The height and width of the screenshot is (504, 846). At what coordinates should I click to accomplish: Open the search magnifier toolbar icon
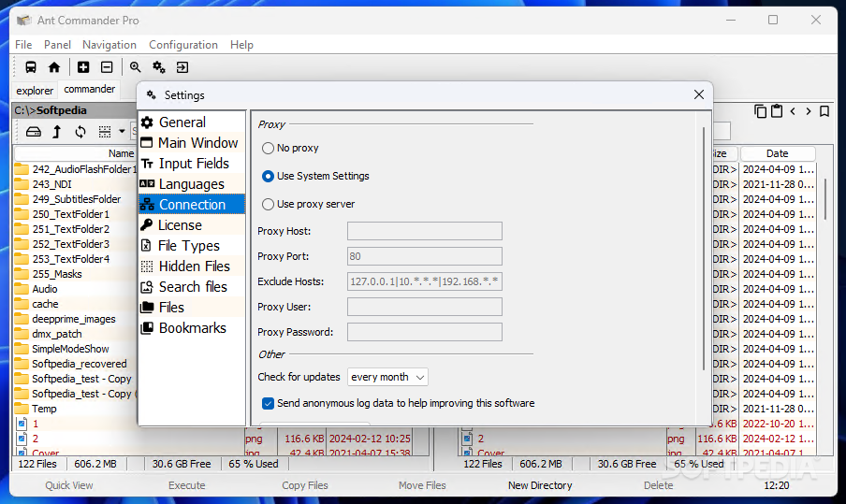[x=135, y=67]
